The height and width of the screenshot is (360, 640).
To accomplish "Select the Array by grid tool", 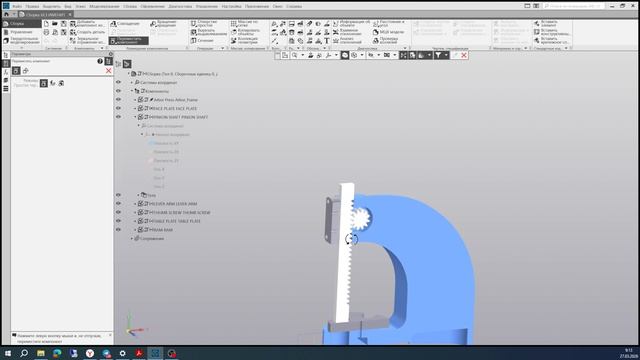I will [245, 24].
